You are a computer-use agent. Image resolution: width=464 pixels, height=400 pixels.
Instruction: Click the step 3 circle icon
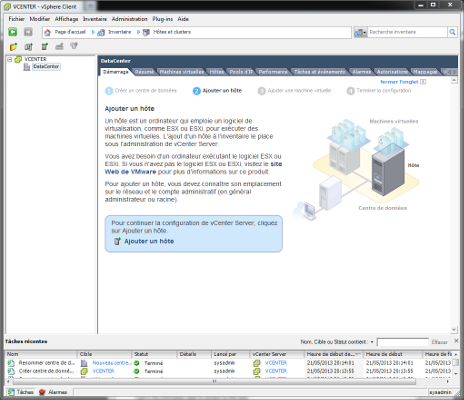262,91
